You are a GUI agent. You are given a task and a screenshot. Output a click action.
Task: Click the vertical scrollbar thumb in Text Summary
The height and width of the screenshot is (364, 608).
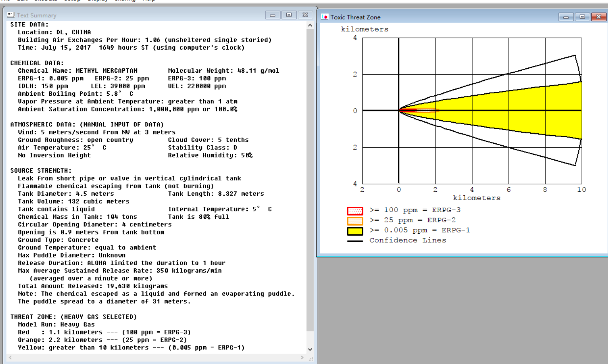(310, 180)
